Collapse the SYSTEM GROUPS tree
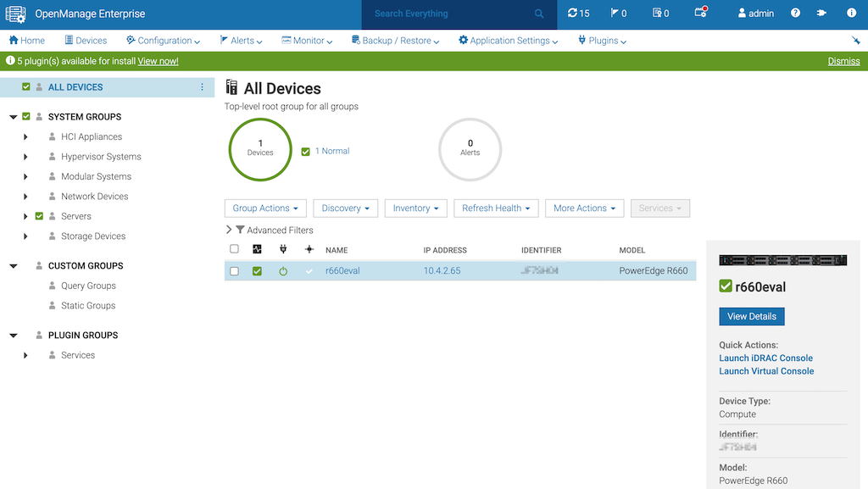868x489 pixels. click(14, 117)
